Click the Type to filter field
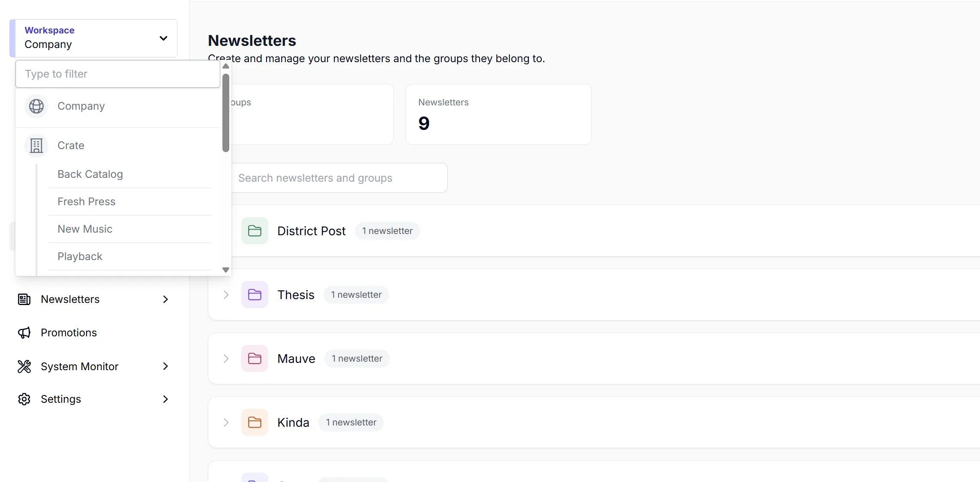This screenshot has height=482, width=980. tap(118, 74)
